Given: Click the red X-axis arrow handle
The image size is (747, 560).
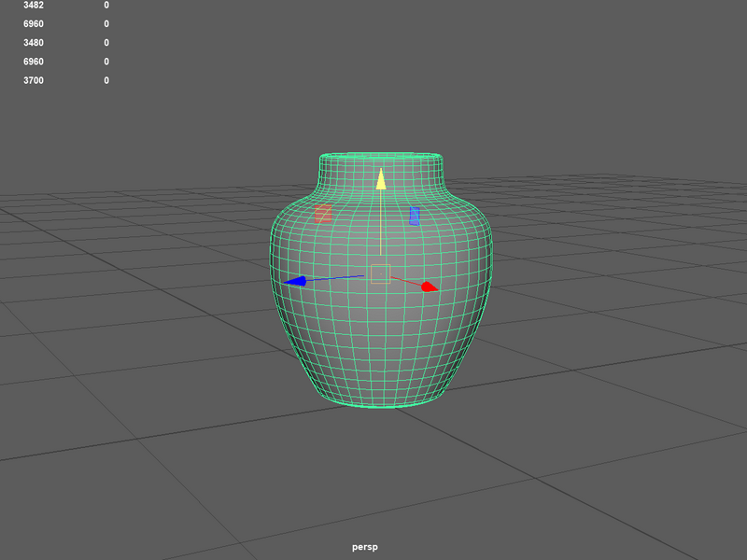Looking at the screenshot, I should [430, 287].
